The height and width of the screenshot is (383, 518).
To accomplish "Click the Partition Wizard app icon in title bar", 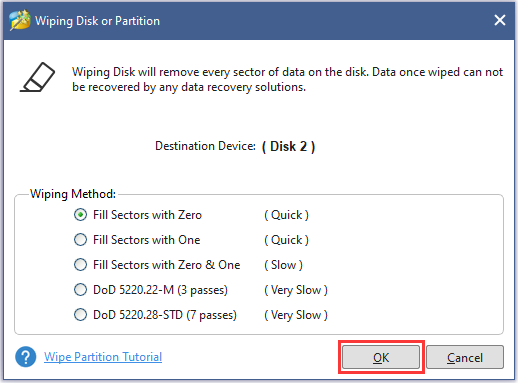I will click(20, 20).
